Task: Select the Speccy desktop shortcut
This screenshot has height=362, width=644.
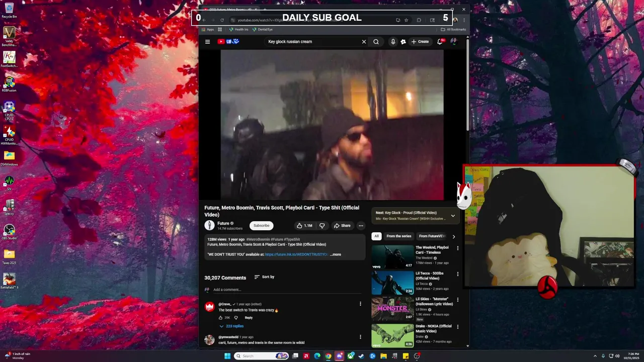Action: tap(9, 207)
